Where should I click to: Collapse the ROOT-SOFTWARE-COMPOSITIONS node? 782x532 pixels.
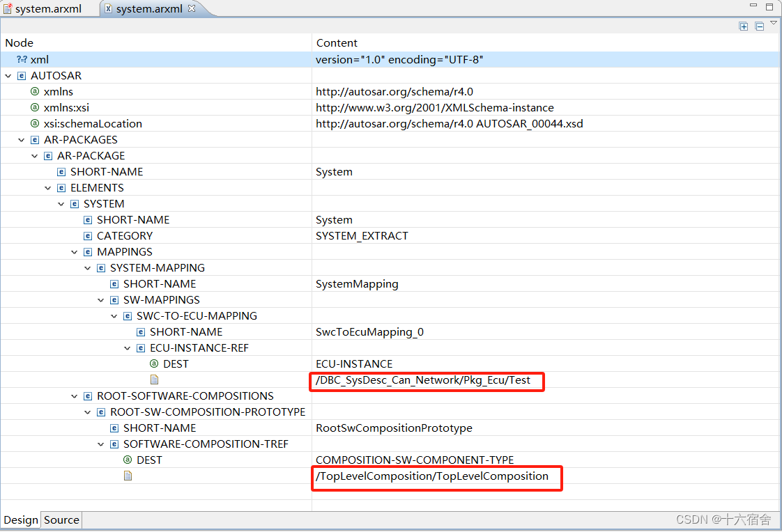pos(75,396)
